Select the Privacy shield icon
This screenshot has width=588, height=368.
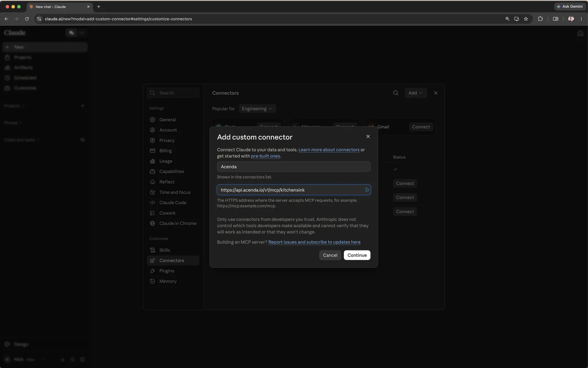pos(153,140)
